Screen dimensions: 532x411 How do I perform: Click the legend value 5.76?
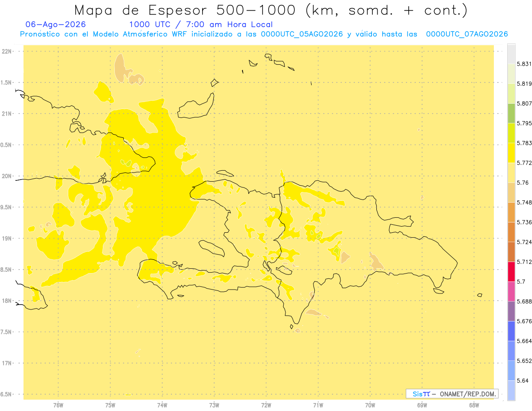coord(523,183)
